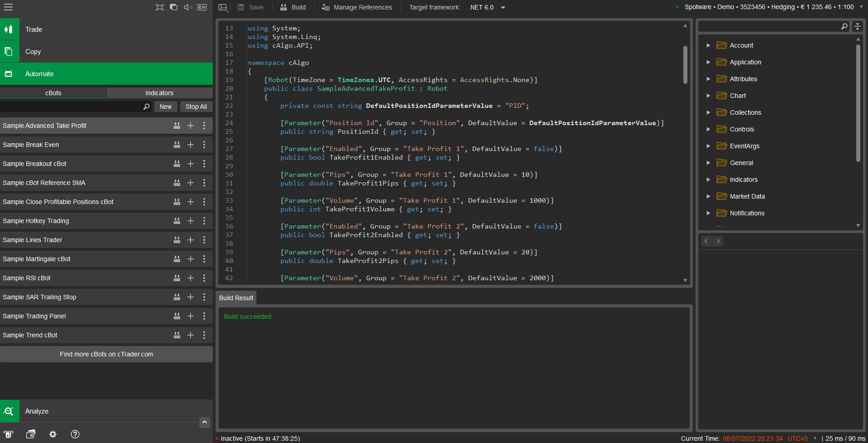Open options for Sample RSI cBot
868x443 pixels.
204,278
